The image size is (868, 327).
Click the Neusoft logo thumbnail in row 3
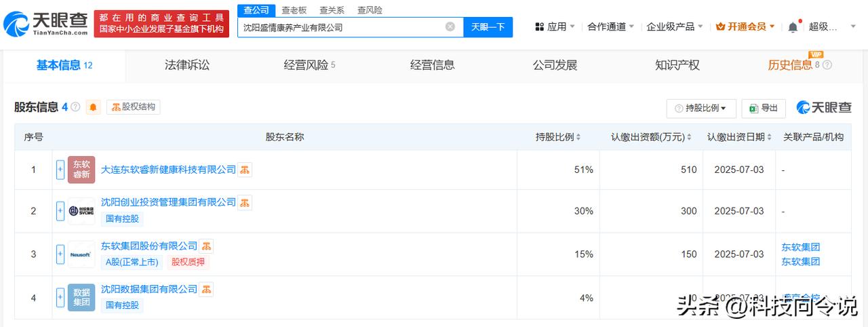pyautogui.click(x=81, y=254)
